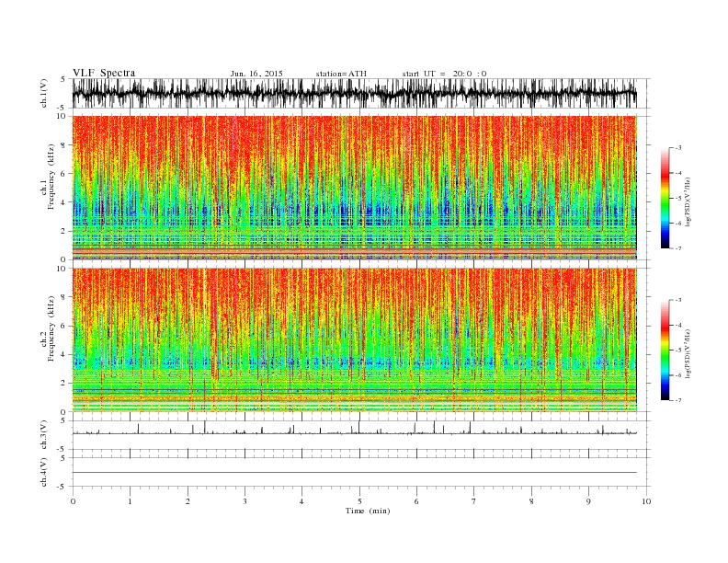Click the "Time (min)" x-axis label
The image size is (728, 563).
368,511
